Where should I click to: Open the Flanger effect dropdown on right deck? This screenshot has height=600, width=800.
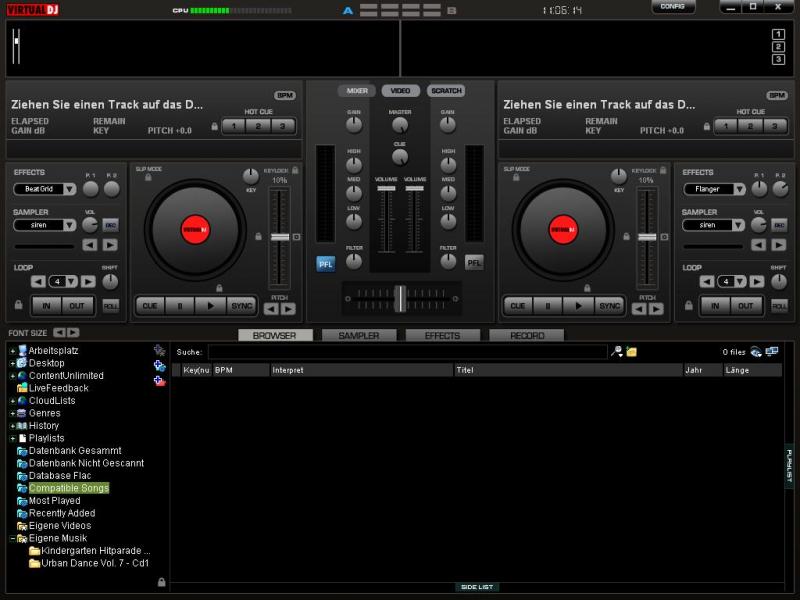click(714, 189)
